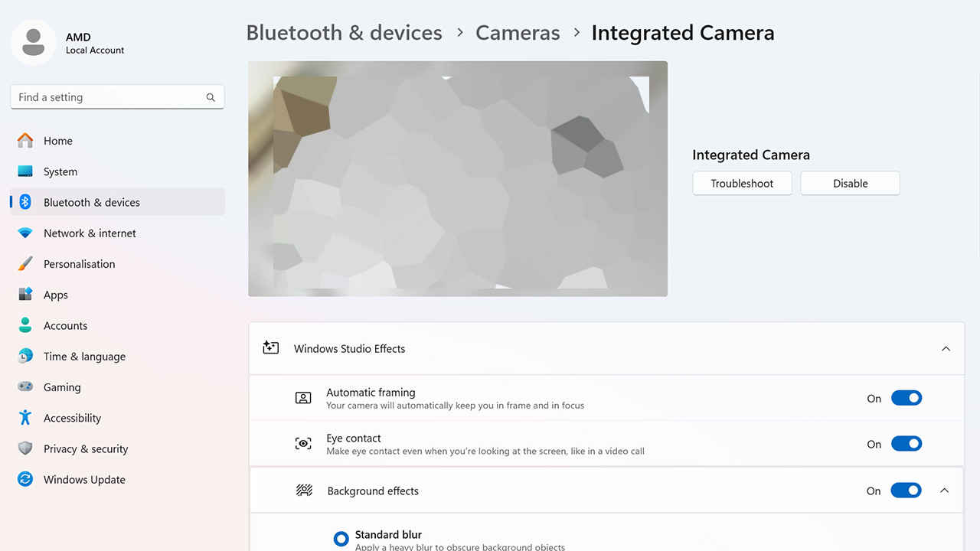Turn off Eye contact toggle
The width and height of the screenshot is (980, 551).
(x=906, y=444)
